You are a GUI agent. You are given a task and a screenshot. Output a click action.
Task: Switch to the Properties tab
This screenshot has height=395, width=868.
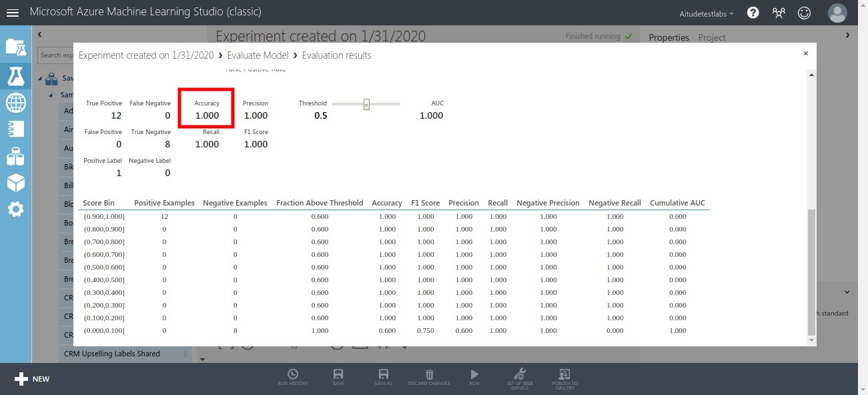coord(669,37)
